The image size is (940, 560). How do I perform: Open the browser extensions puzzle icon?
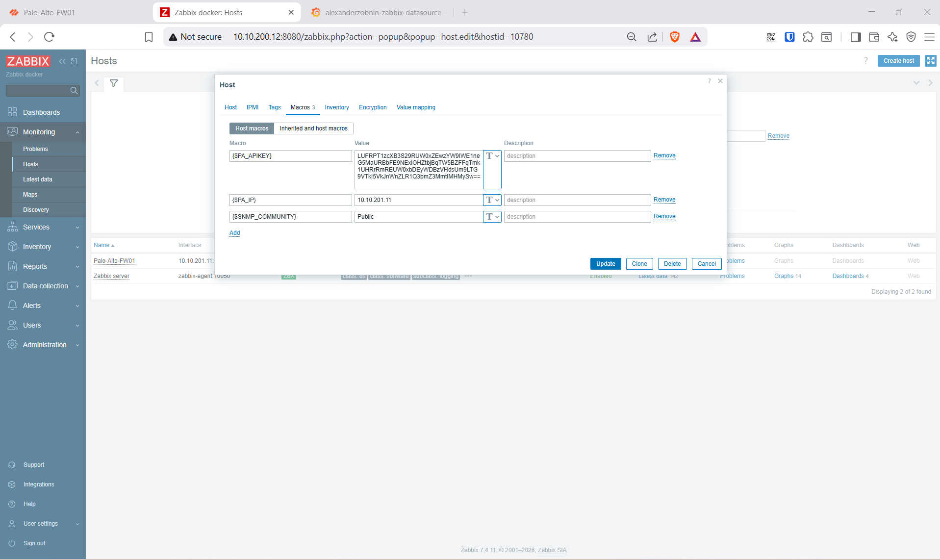pos(808,37)
